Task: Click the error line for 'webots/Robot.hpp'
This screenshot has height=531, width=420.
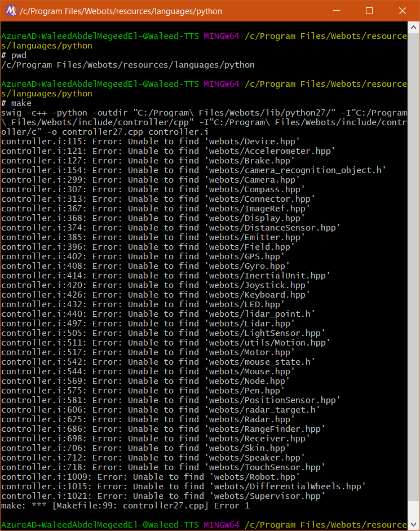Action: coord(151,476)
